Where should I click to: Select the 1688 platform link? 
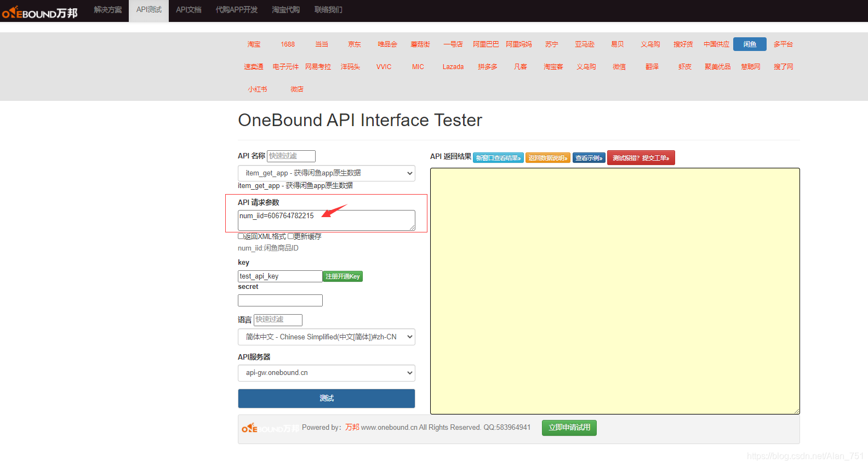[x=288, y=44]
